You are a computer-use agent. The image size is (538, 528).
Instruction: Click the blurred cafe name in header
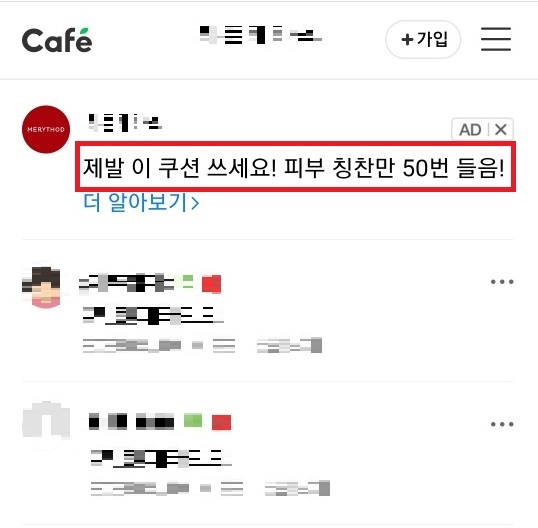coord(261,35)
